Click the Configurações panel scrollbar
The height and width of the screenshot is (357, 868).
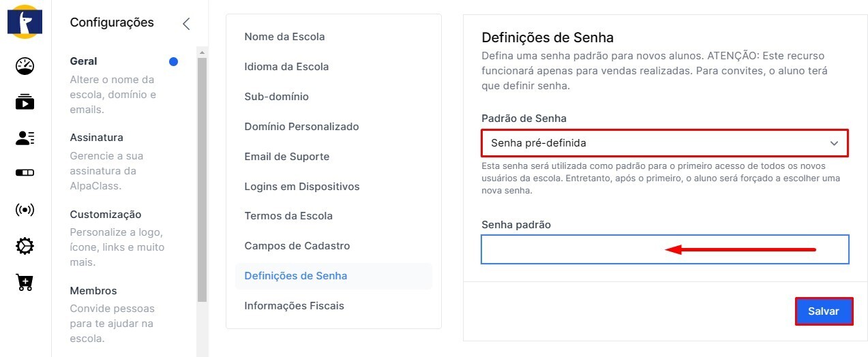(x=202, y=177)
